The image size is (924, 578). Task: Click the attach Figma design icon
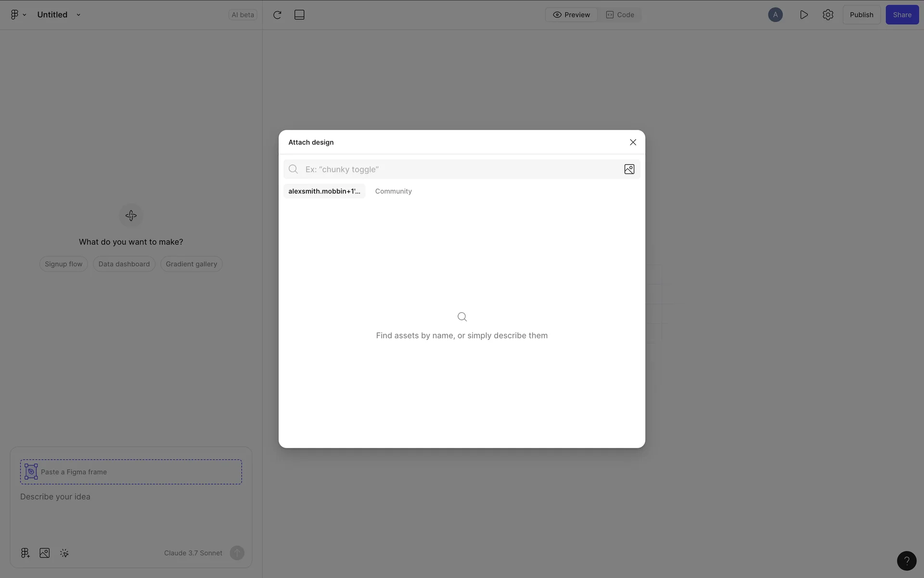click(x=25, y=553)
